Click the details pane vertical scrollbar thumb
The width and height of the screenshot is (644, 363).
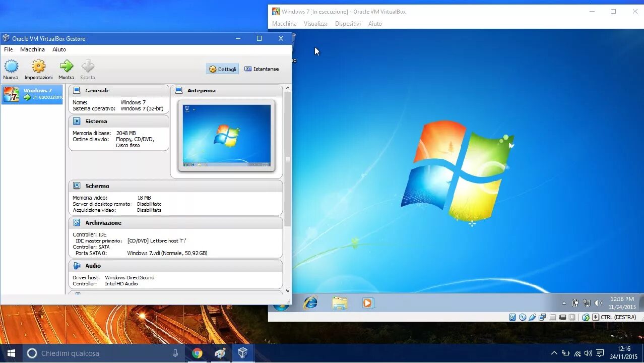288,159
